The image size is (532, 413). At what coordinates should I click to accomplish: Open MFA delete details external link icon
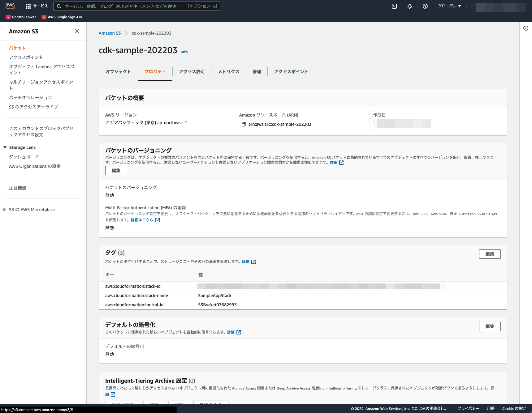[x=158, y=220]
